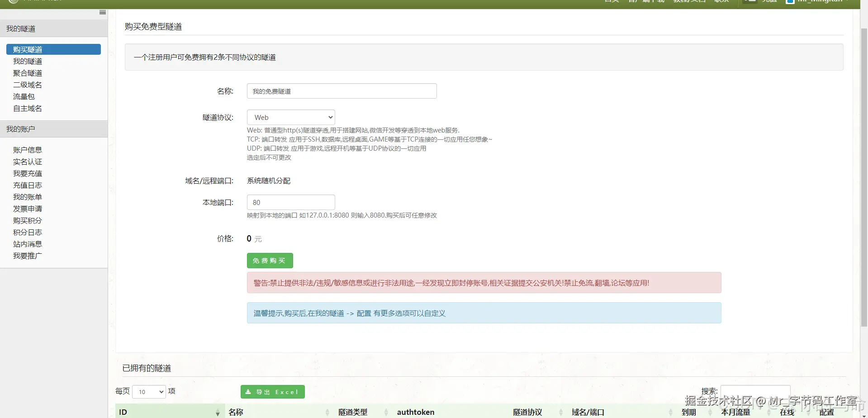This screenshot has width=868, height=418.
Task: Click the 导出 Excel button
Action: coord(272,392)
